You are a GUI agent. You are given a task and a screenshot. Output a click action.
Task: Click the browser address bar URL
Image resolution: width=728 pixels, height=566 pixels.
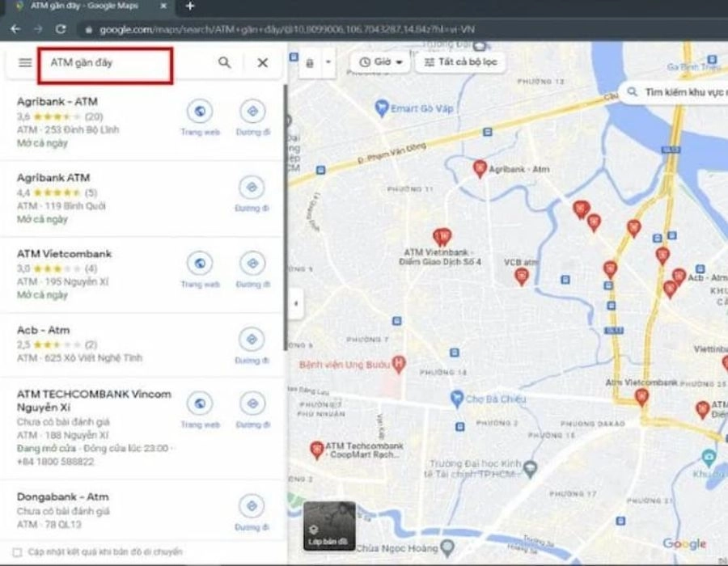point(287,30)
